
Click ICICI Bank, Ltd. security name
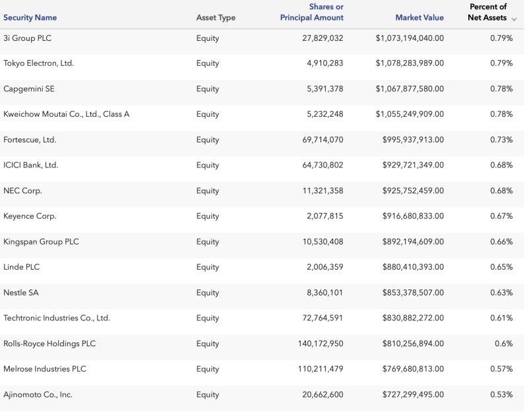31,165
